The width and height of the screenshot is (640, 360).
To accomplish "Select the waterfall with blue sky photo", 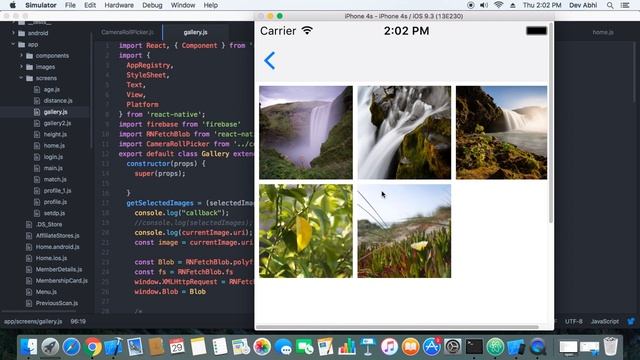I will click(502, 132).
